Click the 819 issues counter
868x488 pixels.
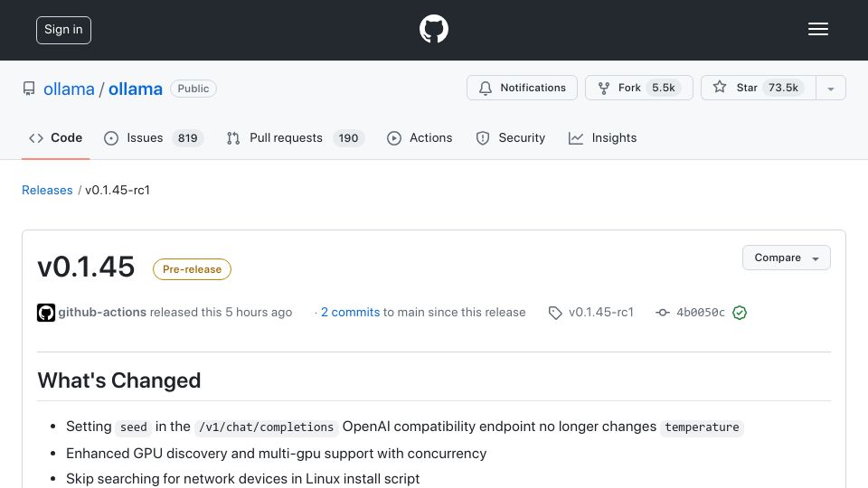(188, 137)
